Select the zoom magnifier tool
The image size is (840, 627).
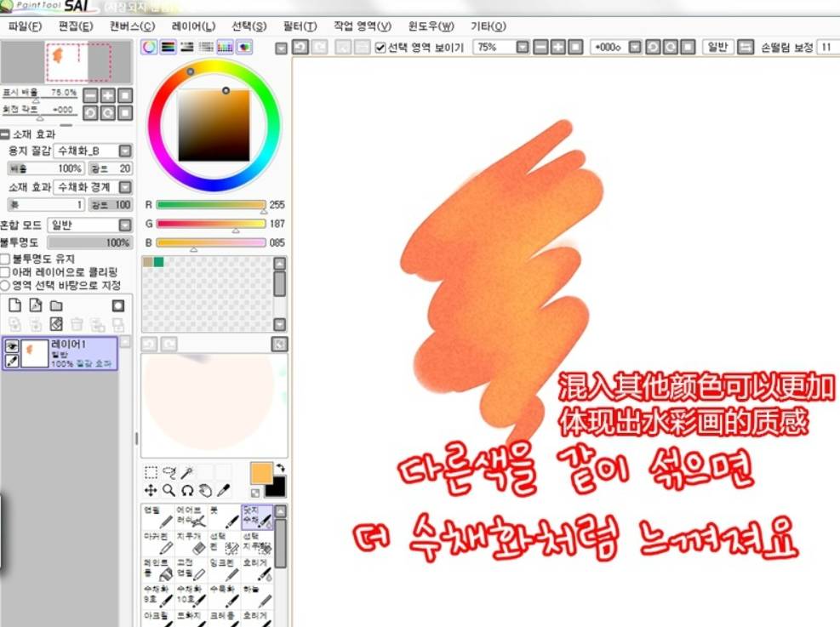click(x=169, y=490)
